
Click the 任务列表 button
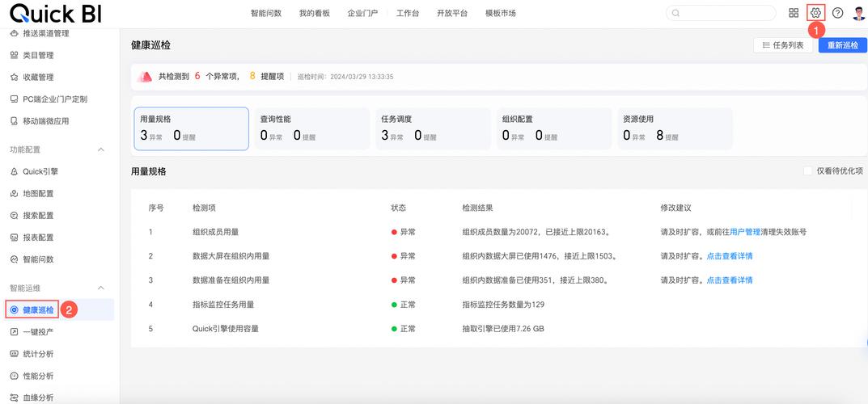point(782,45)
